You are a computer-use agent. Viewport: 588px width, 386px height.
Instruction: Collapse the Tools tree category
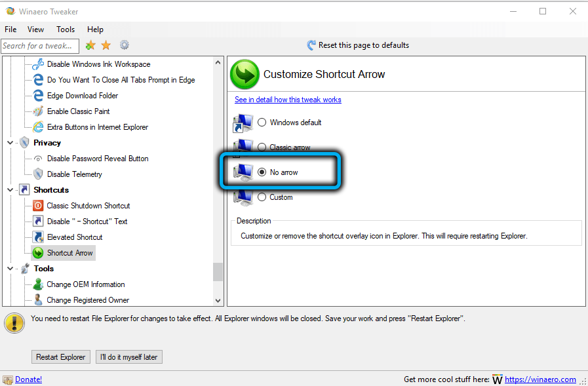point(10,269)
